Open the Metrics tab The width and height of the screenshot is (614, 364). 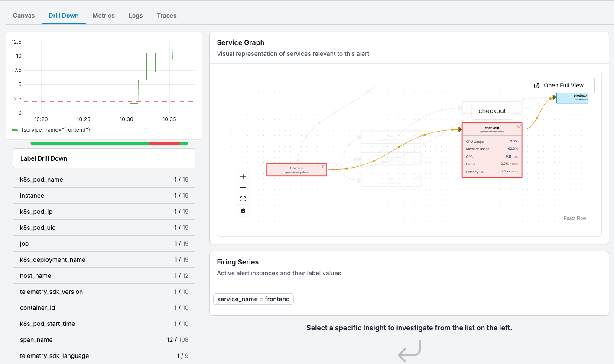coord(104,16)
